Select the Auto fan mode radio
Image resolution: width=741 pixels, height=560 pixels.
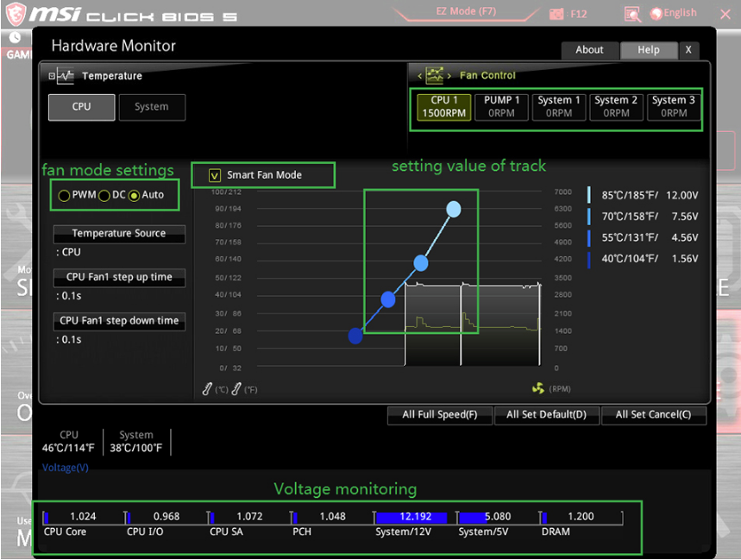pyautogui.click(x=135, y=195)
